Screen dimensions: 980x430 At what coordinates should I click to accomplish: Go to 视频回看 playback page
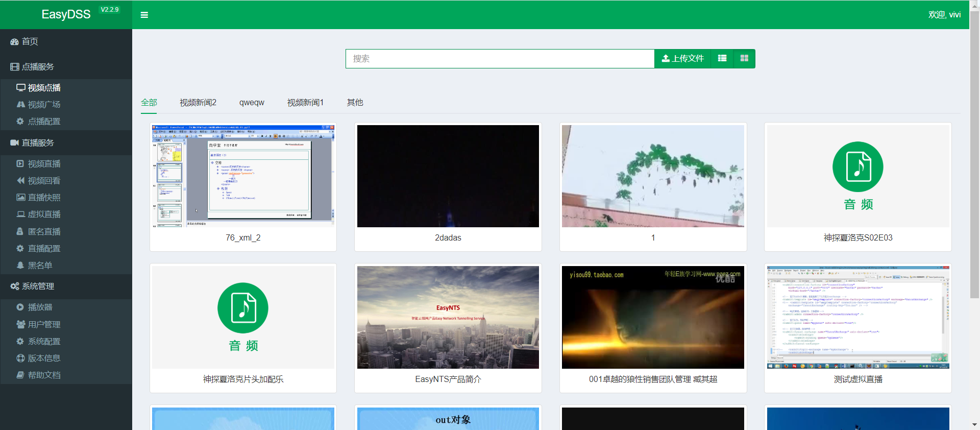pos(44,181)
